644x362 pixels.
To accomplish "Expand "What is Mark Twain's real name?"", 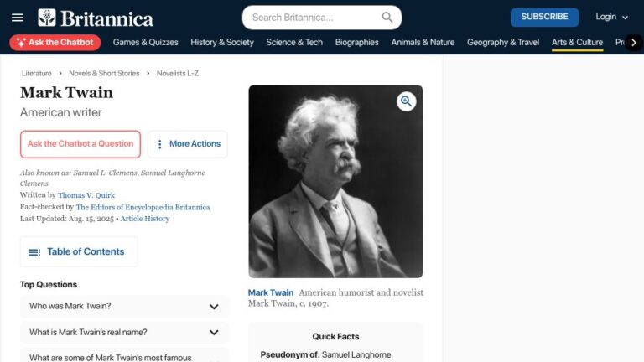I will click(x=124, y=332).
